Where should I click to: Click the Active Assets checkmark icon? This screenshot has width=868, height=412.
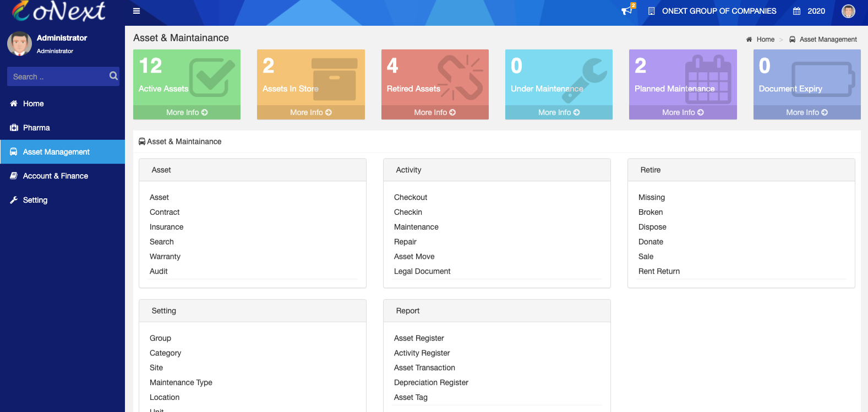coord(211,78)
